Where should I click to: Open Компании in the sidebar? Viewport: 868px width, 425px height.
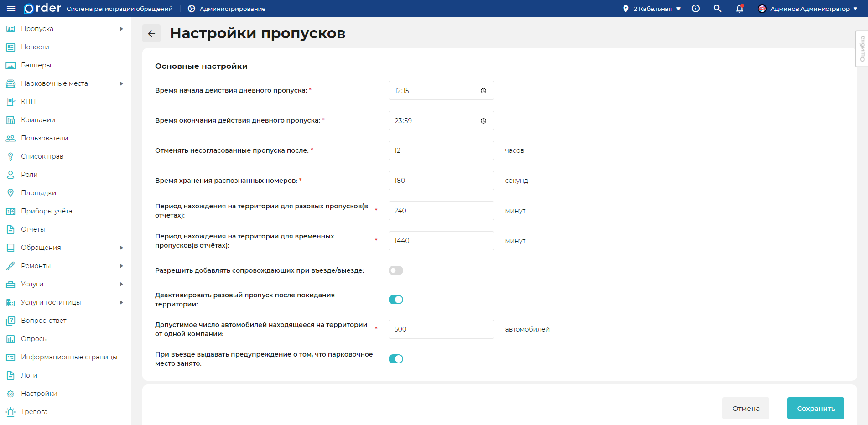tap(38, 120)
